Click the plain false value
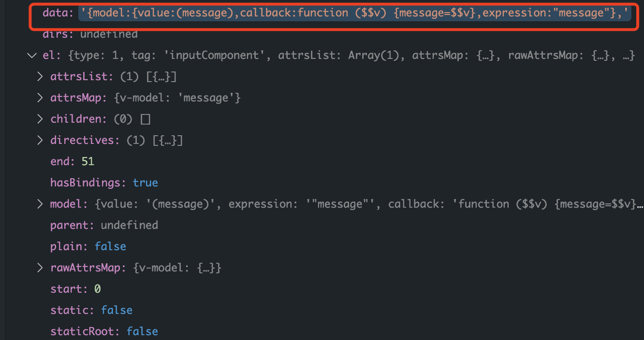This screenshot has height=340, width=644. pyautogui.click(x=110, y=247)
